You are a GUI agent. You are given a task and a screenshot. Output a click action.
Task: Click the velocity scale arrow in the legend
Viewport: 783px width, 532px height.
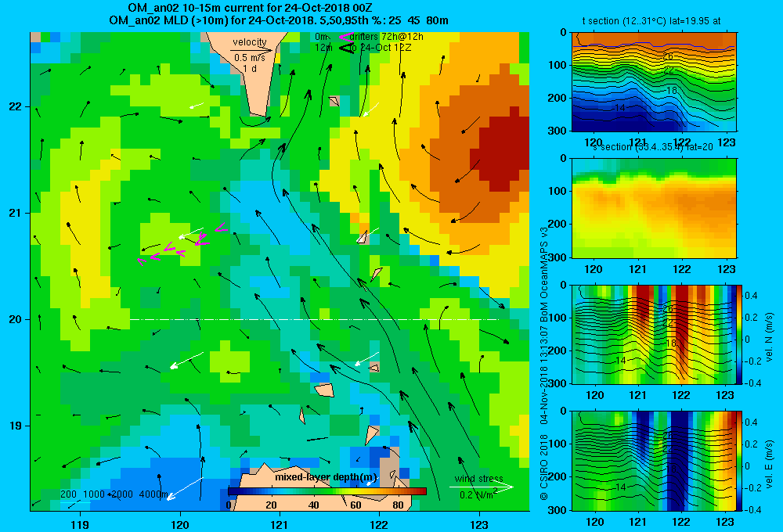pos(251,50)
